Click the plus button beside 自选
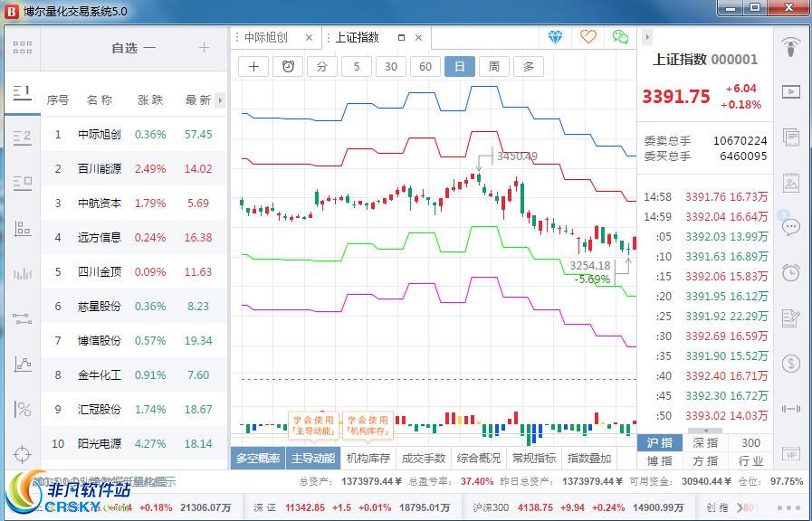Image resolution: width=812 pixels, height=521 pixels. (x=205, y=48)
